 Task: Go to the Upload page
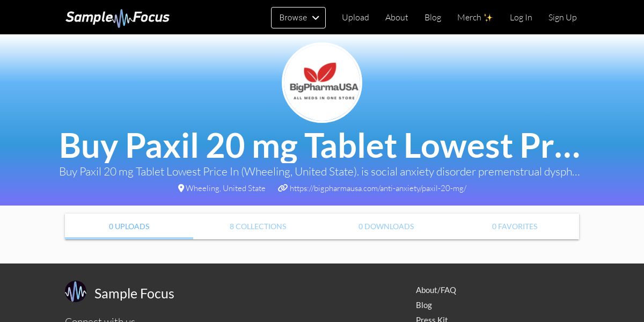(355, 18)
